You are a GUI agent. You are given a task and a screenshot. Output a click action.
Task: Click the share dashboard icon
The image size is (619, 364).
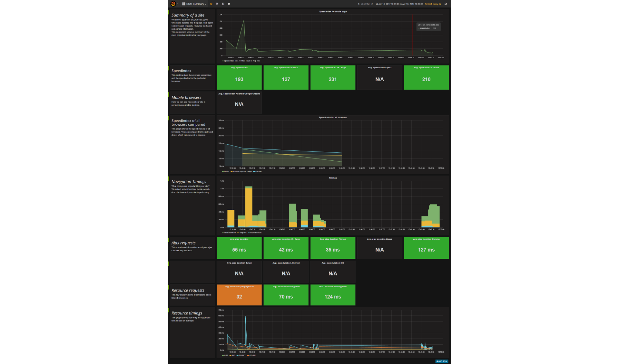pyautogui.click(x=217, y=4)
